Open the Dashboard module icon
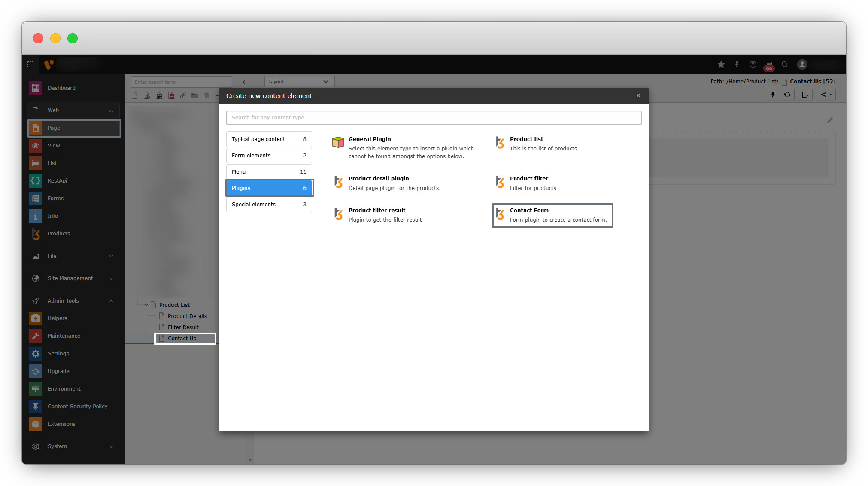The width and height of the screenshot is (868, 486). (36, 88)
